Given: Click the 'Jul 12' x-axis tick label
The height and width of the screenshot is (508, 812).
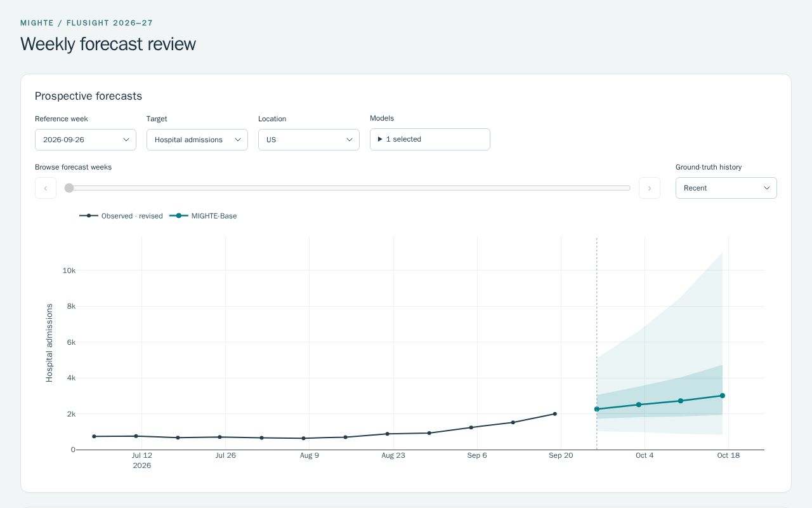Looking at the screenshot, I should click(142, 455).
